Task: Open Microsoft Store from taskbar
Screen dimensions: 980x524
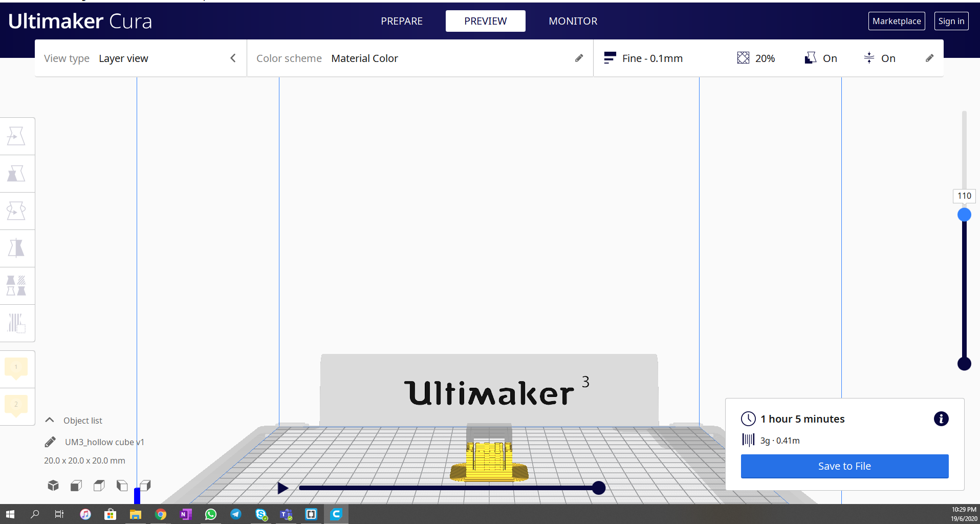Action: click(111, 514)
